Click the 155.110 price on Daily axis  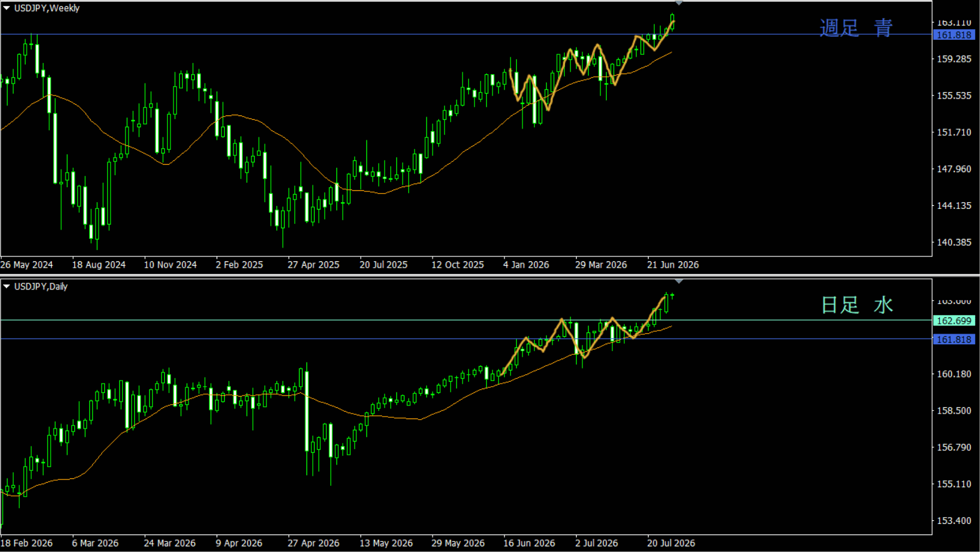pyautogui.click(x=954, y=484)
